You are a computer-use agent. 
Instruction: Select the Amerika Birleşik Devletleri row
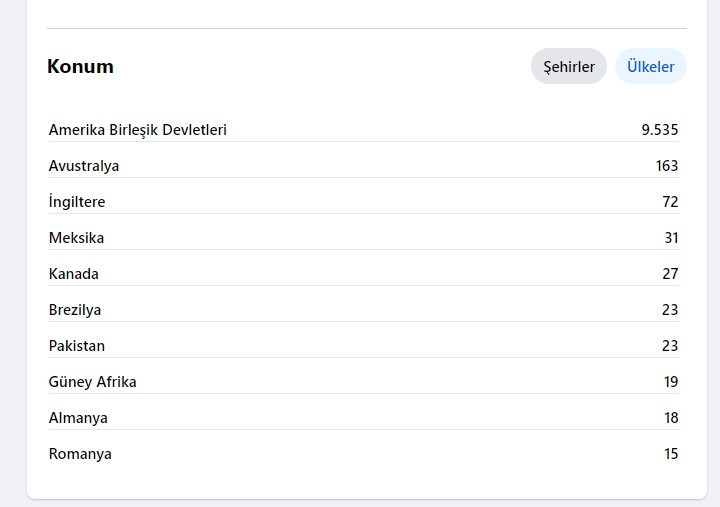(x=363, y=130)
